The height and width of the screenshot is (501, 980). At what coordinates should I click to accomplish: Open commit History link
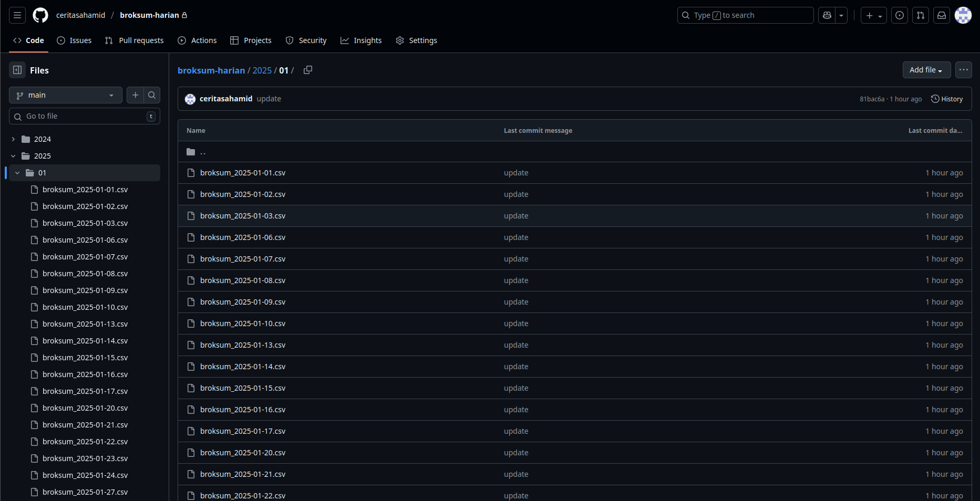point(947,99)
